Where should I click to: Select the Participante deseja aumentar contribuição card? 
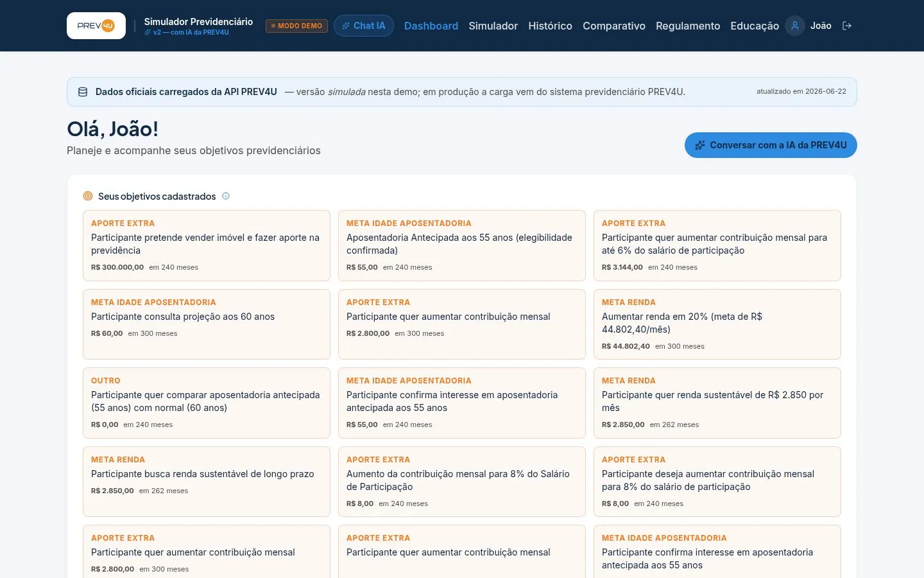click(x=717, y=482)
